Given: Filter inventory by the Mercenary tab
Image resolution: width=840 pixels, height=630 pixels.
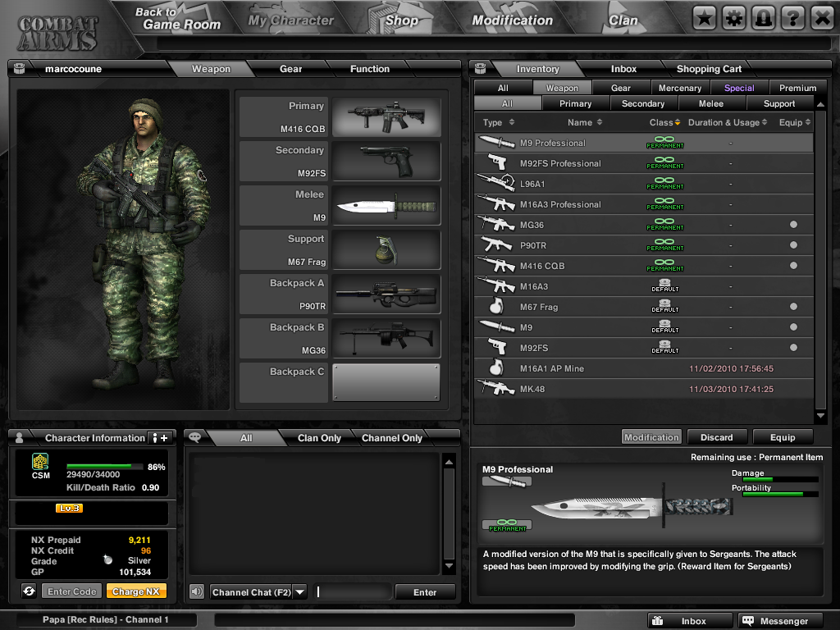Looking at the screenshot, I should point(680,88).
